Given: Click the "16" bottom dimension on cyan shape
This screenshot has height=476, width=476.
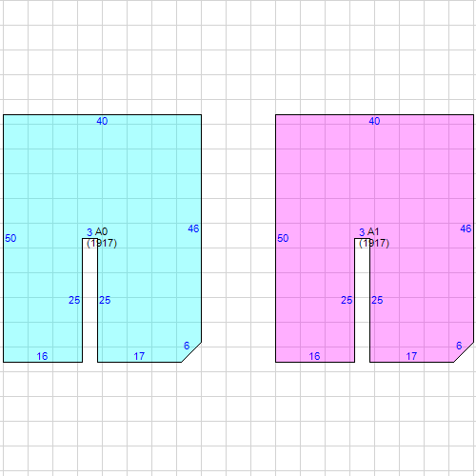Looking at the screenshot, I should pos(42,356).
